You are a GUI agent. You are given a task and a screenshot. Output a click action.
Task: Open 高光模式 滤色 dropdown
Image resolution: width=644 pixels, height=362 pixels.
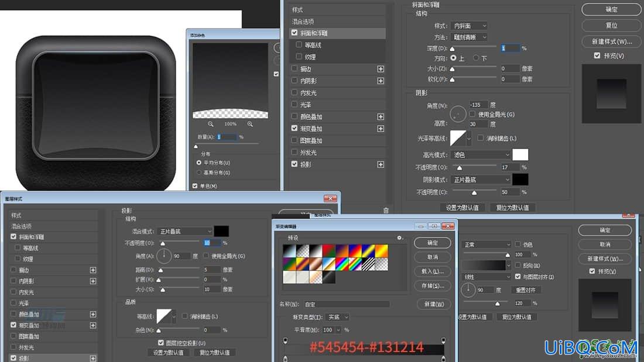tap(481, 155)
